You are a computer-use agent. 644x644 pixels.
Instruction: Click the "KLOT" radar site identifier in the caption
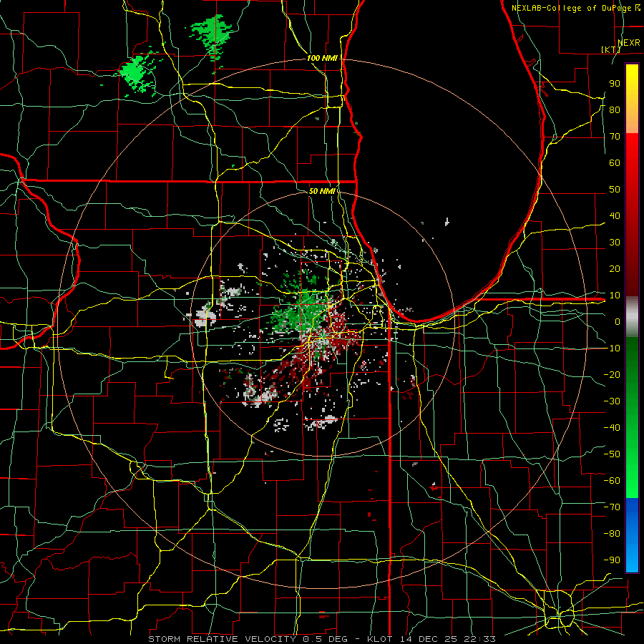[x=379, y=639]
